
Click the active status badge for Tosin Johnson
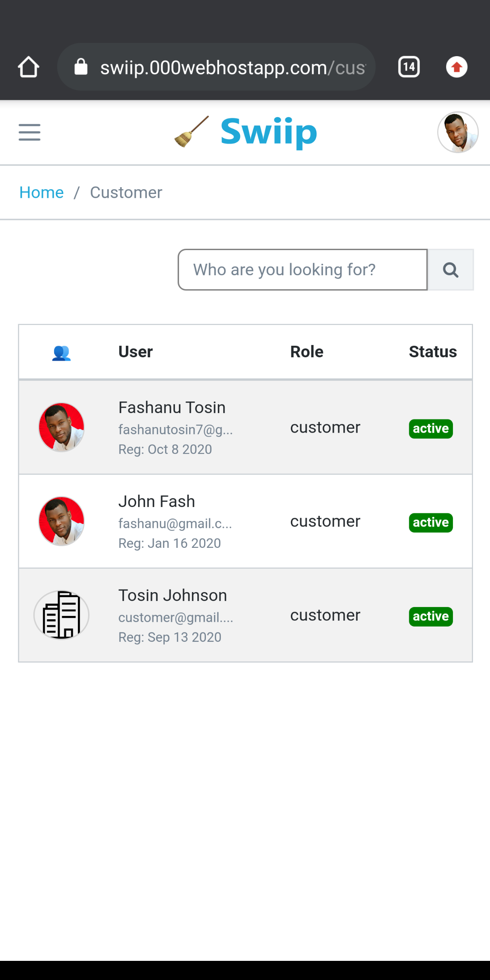430,616
